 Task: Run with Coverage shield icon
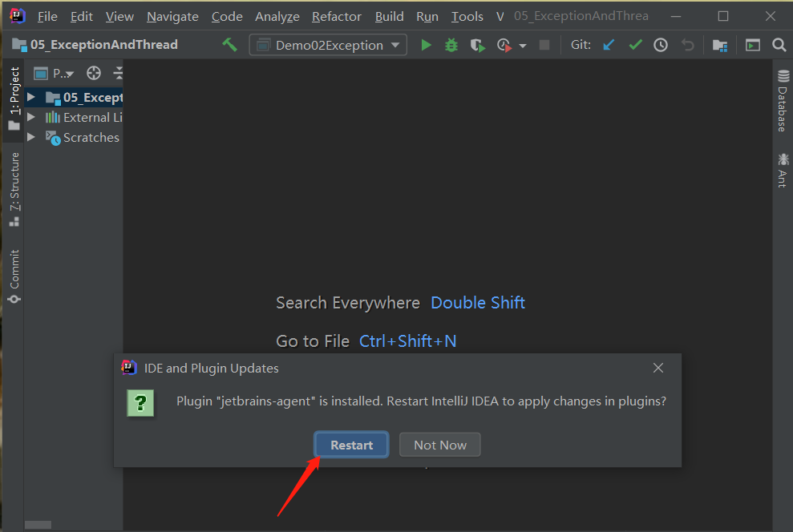477,46
